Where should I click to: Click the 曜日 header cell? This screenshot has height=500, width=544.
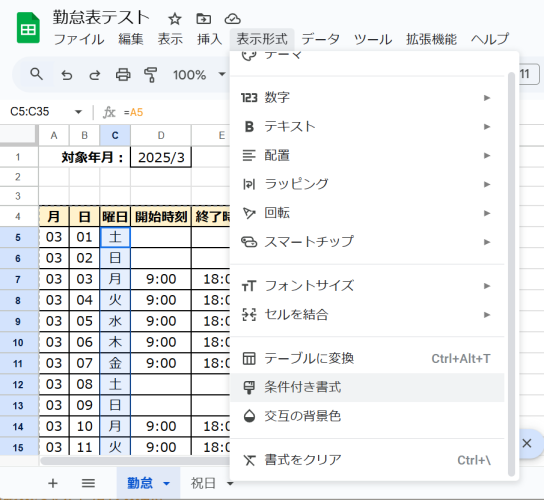tap(115, 217)
